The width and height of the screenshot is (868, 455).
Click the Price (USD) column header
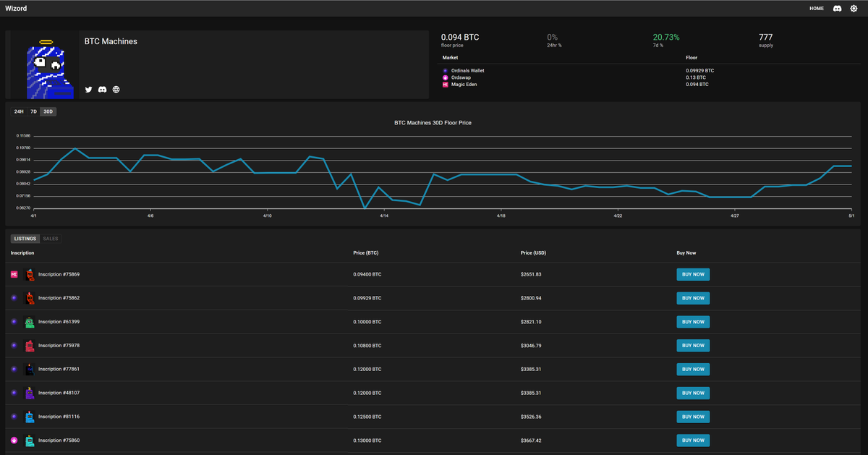pyautogui.click(x=534, y=253)
